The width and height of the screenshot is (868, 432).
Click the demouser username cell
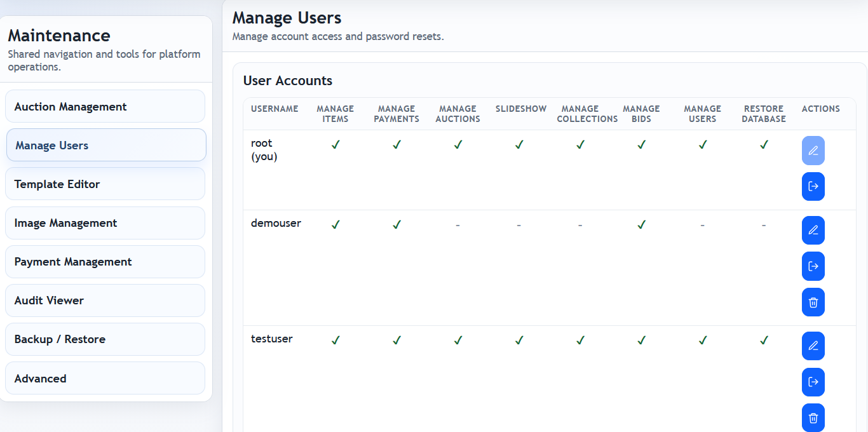pyautogui.click(x=276, y=223)
